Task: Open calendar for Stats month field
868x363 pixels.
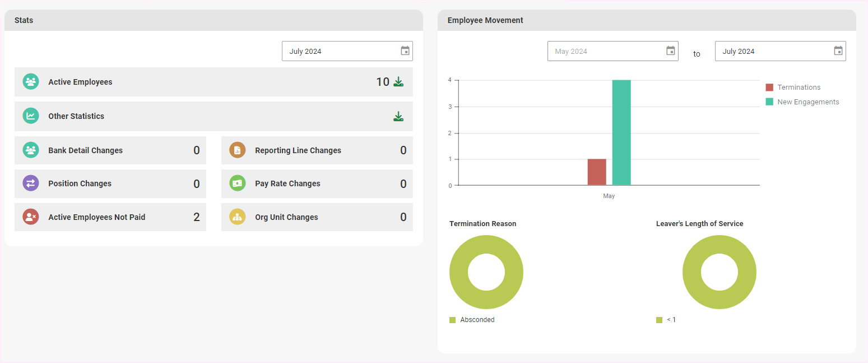Action: (x=405, y=51)
